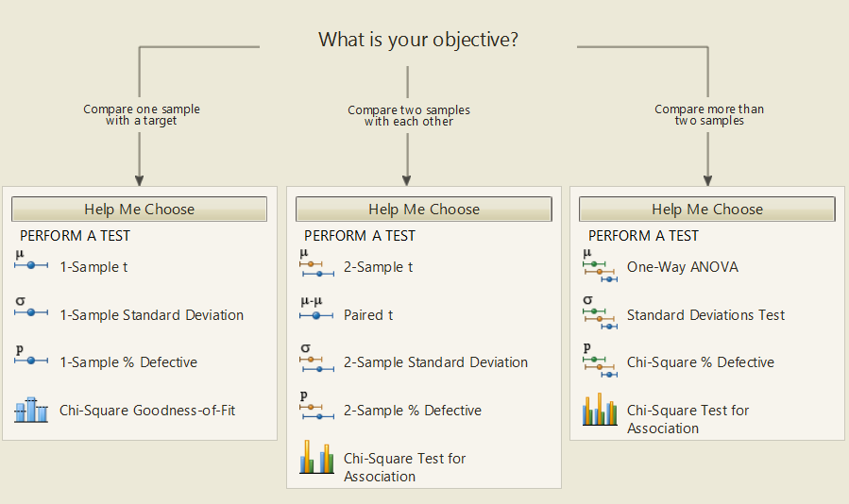Click the Chi-Square % Defective icon

coord(599,361)
